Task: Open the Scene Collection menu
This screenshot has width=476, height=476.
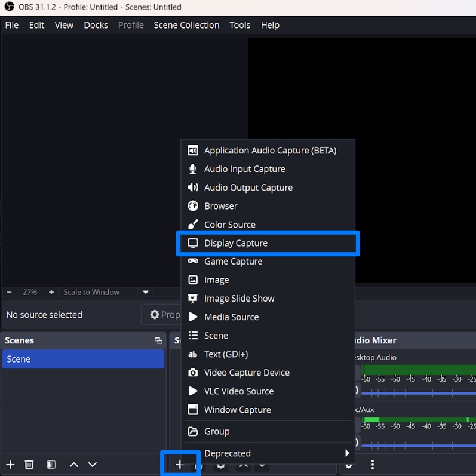Action: point(186,25)
